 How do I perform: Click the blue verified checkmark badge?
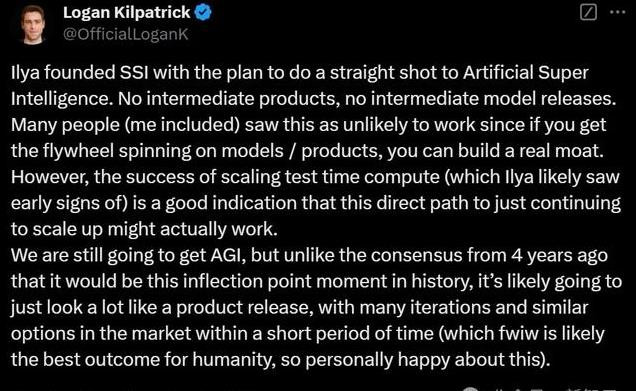pyautogui.click(x=203, y=13)
